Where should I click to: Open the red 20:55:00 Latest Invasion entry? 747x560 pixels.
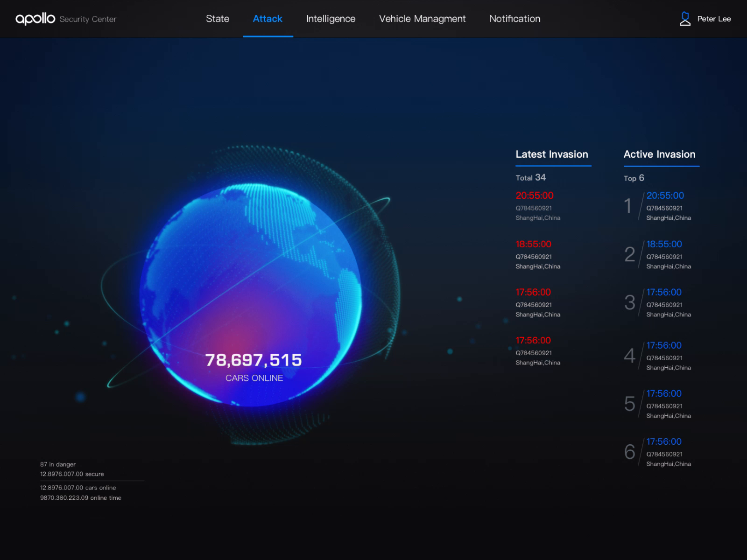coord(535,196)
